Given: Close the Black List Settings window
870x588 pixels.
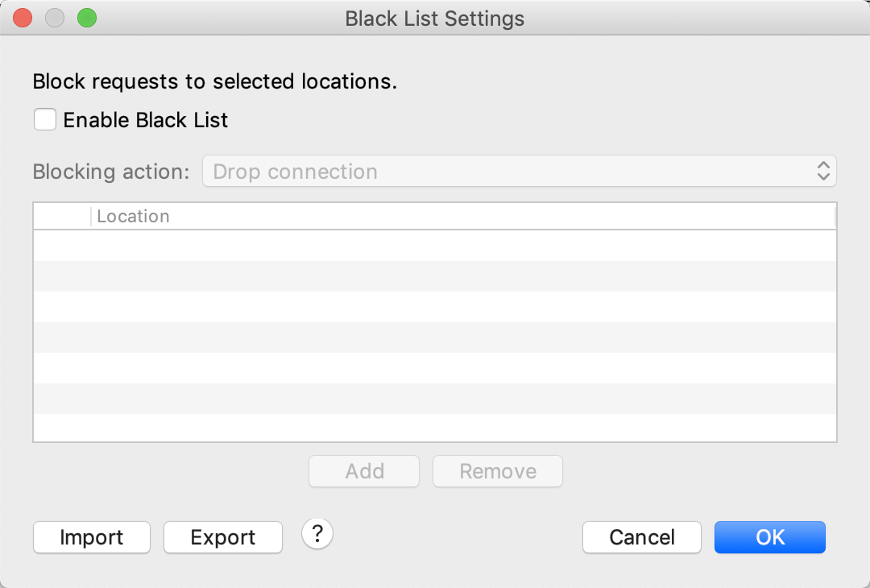Looking at the screenshot, I should click(23, 18).
